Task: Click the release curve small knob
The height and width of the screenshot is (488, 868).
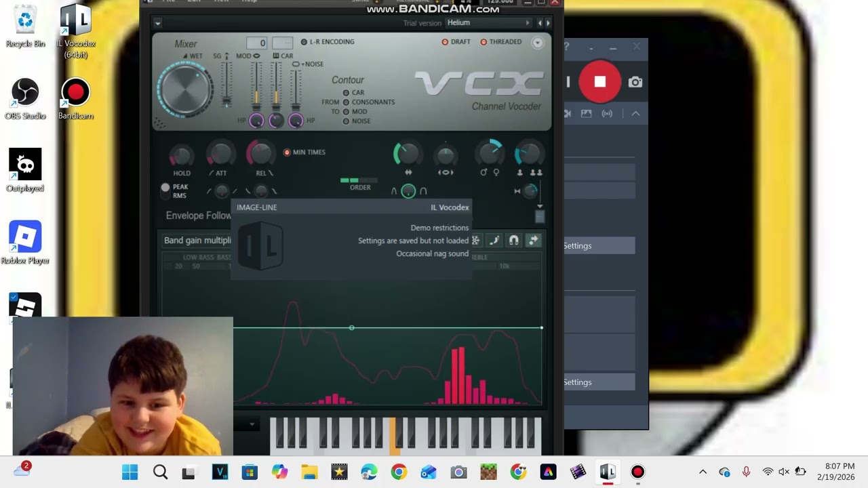Action: pyautogui.click(x=261, y=192)
